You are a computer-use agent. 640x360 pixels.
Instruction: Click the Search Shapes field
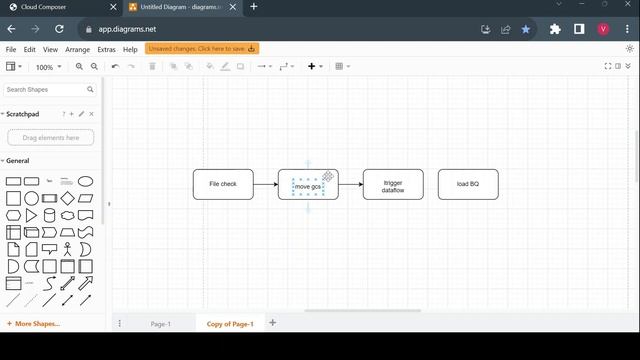tap(50, 89)
